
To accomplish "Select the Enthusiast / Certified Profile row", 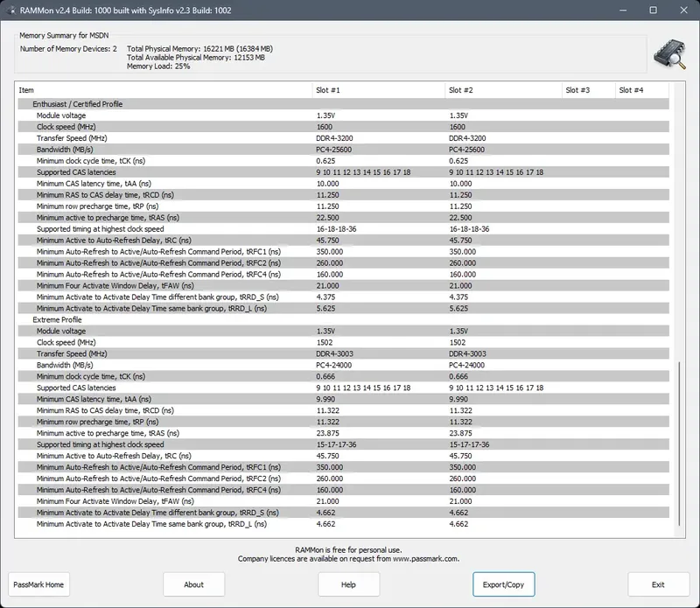I will 343,104.
